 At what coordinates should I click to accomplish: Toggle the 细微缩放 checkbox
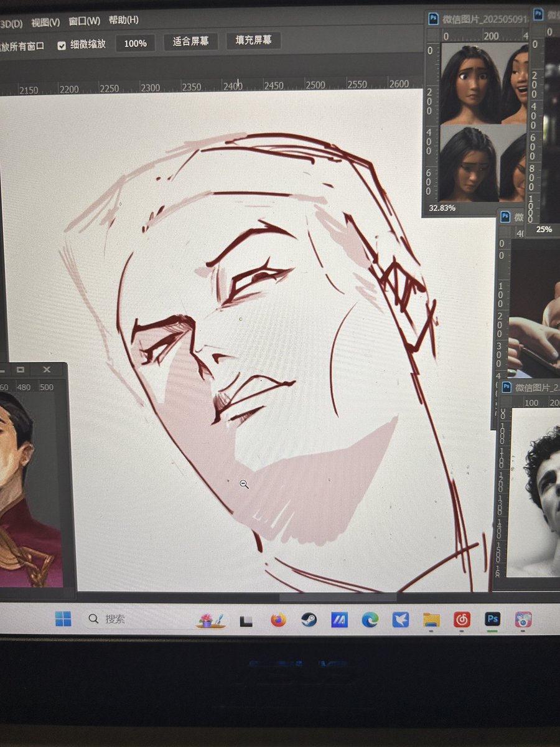pyautogui.click(x=62, y=45)
